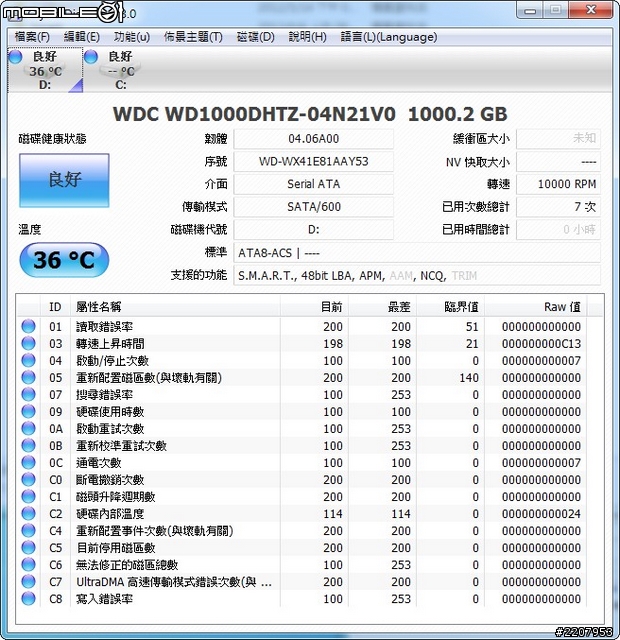The height and width of the screenshot is (640, 620).
Task: Click status orb of attribute C4 重新配置事件次數
Action: pos(28,530)
